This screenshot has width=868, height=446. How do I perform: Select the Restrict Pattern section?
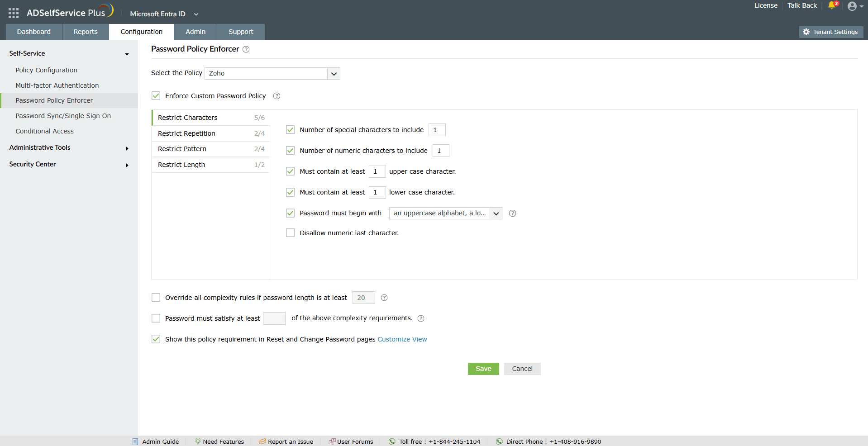211,149
